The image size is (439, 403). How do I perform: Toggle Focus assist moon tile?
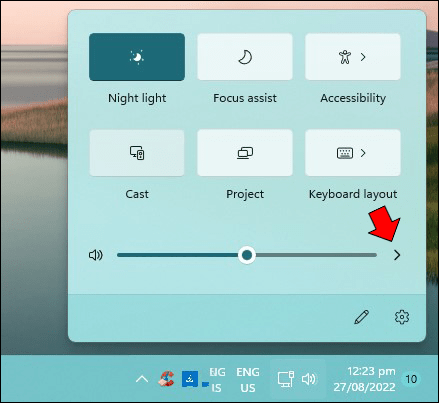245,57
